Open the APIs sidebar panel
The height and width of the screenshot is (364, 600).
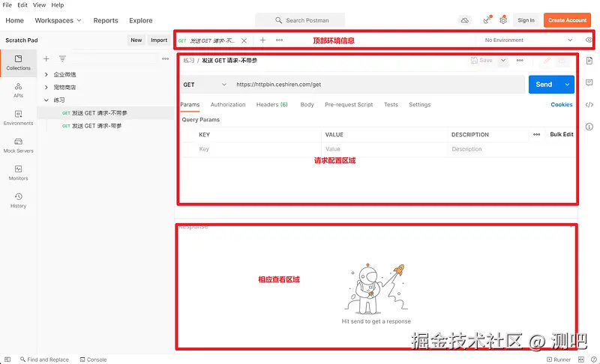pyautogui.click(x=18, y=90)
